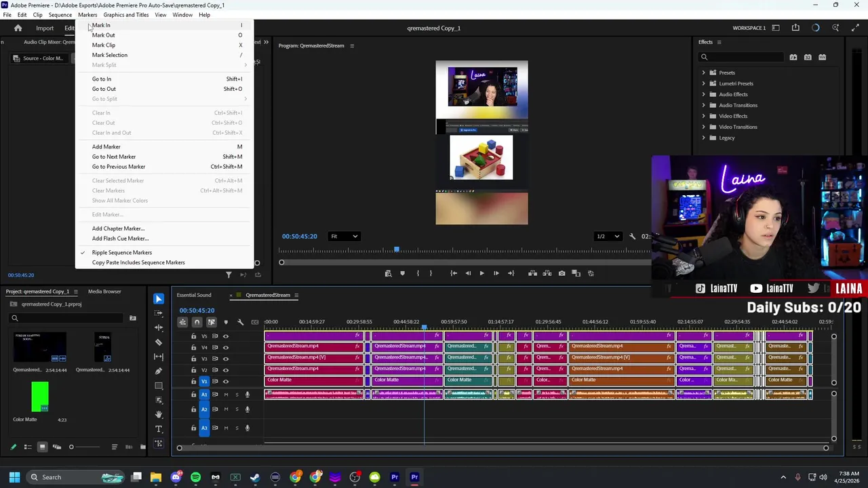The image size is (868, 488).
Task: Solo audio track A2
Action: tap(237, 409)
